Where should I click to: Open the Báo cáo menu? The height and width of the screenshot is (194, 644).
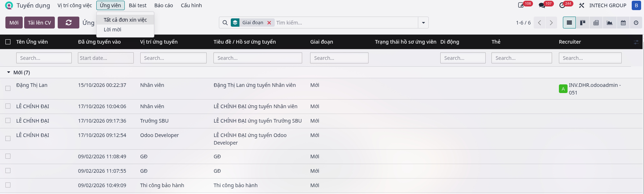click(164, 5)
